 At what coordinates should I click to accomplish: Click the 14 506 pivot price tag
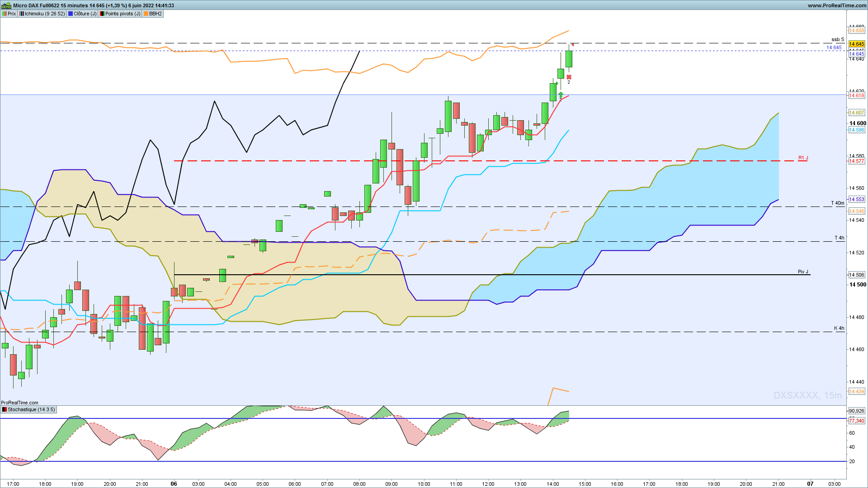coord(857,275)
